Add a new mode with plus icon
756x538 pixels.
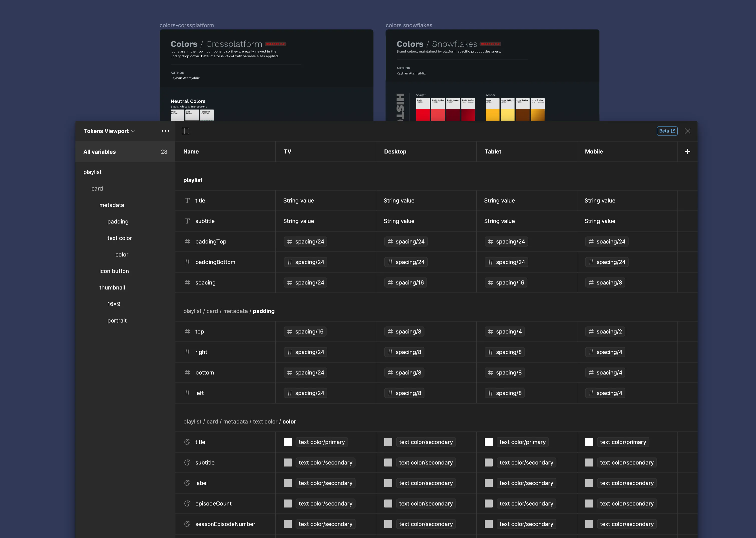[687, 152]
